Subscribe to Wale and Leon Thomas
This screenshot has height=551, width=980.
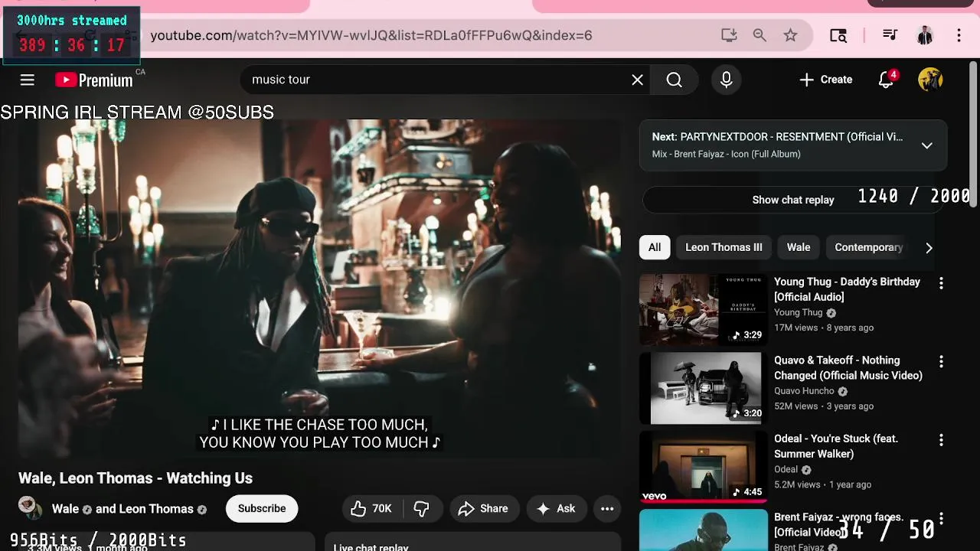262,509
